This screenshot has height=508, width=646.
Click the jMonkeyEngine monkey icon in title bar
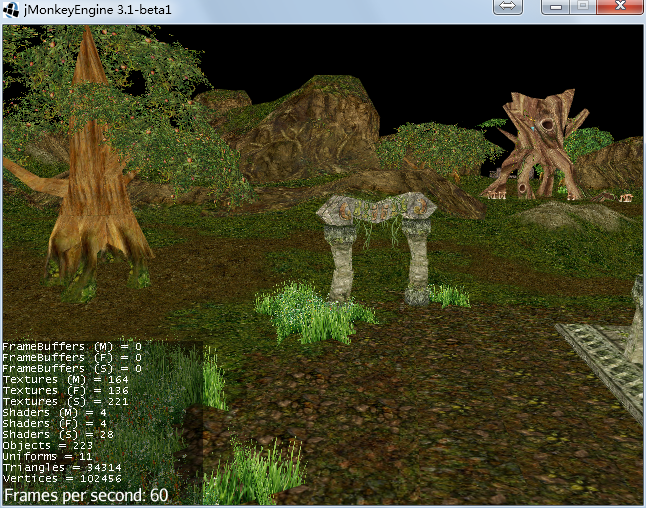tap(11, 9)
